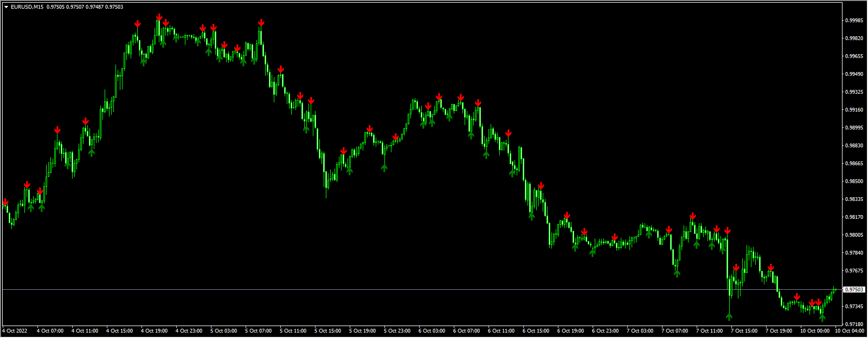The image size is (868, 338).
Task: Click the 4 Oct 15:00 time label
Action: (x=119, y=331)
